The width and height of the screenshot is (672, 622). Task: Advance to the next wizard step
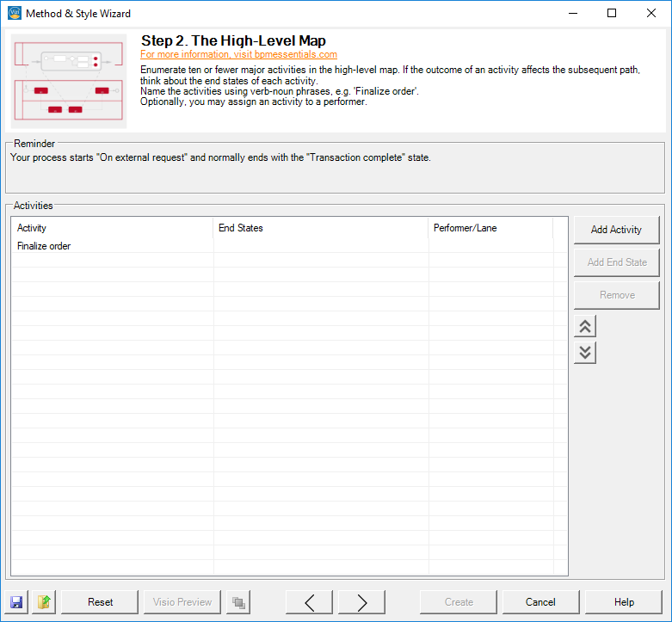(x=361, y=602)
